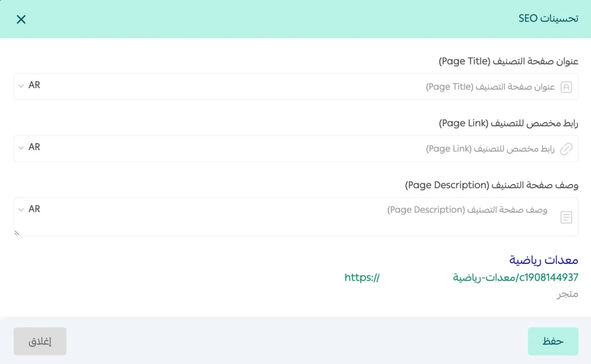Click the معدات رياضية preview title link
The height and width of the screenshot is (364, 591).
[x=543, y=260]
